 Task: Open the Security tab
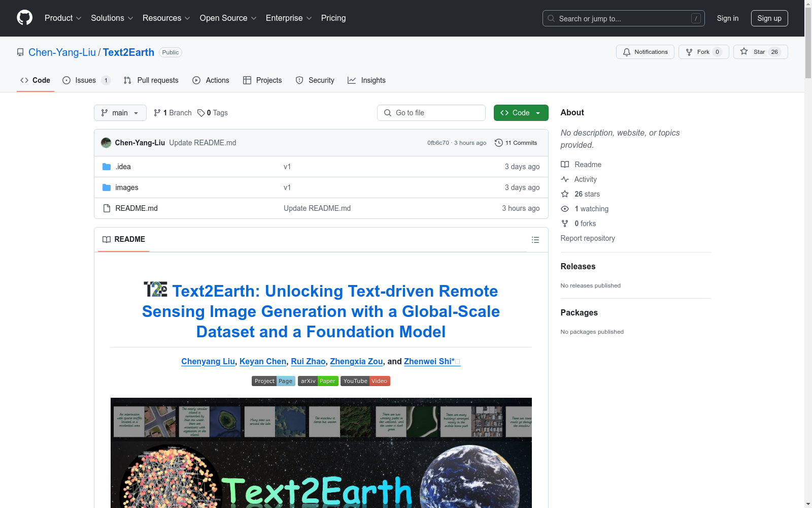tap(315, 80)
